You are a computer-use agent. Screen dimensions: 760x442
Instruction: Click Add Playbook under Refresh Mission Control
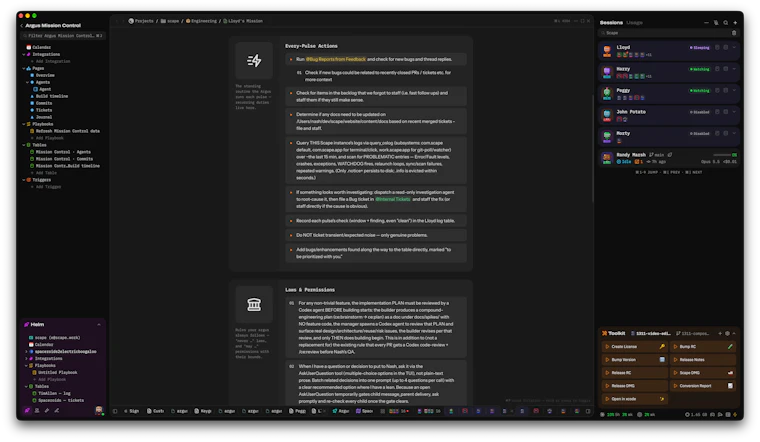coord(48,138)
